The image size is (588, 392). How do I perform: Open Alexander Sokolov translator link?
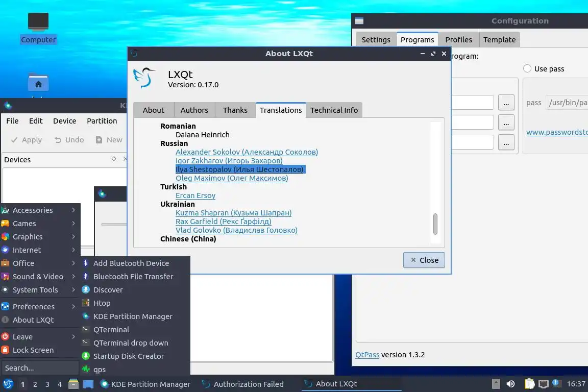click(x=247, y=152)
